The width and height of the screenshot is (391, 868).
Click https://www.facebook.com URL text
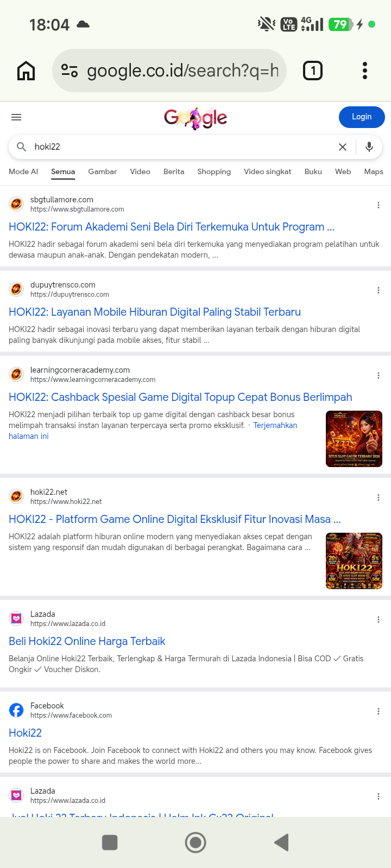click(x=71, y=716)
